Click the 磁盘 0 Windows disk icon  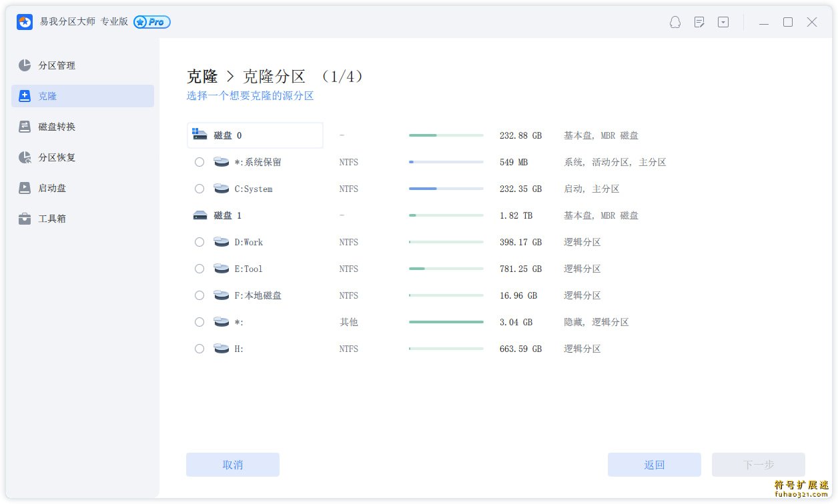[x=199, y=134]
